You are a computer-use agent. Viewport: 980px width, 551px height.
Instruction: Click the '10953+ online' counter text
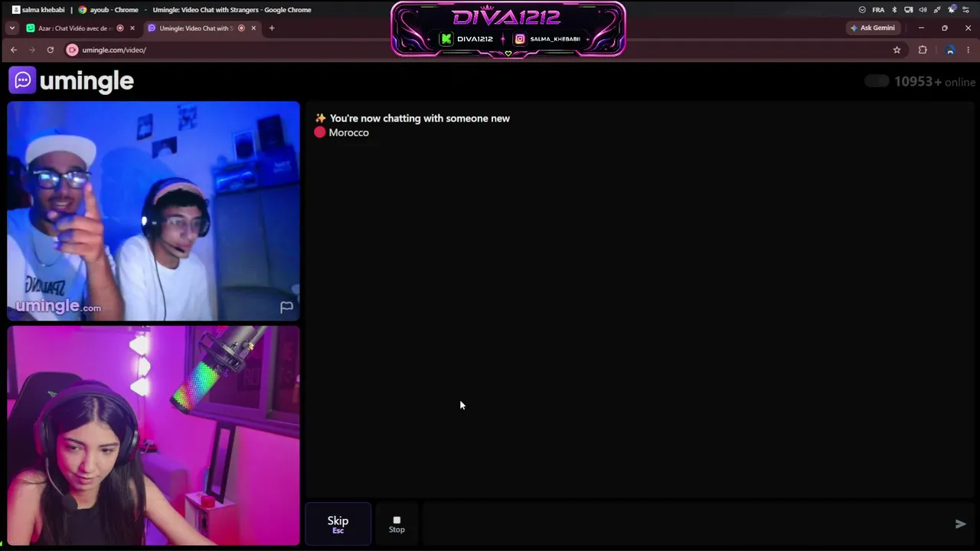pyautogui.click(x=935, y=82)
